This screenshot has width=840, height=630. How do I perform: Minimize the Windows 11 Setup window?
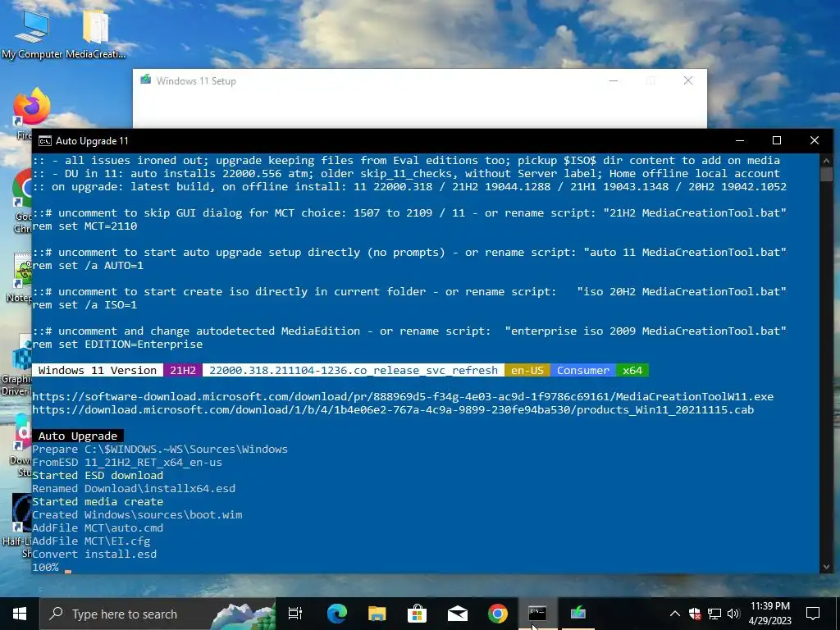(614, 80)
